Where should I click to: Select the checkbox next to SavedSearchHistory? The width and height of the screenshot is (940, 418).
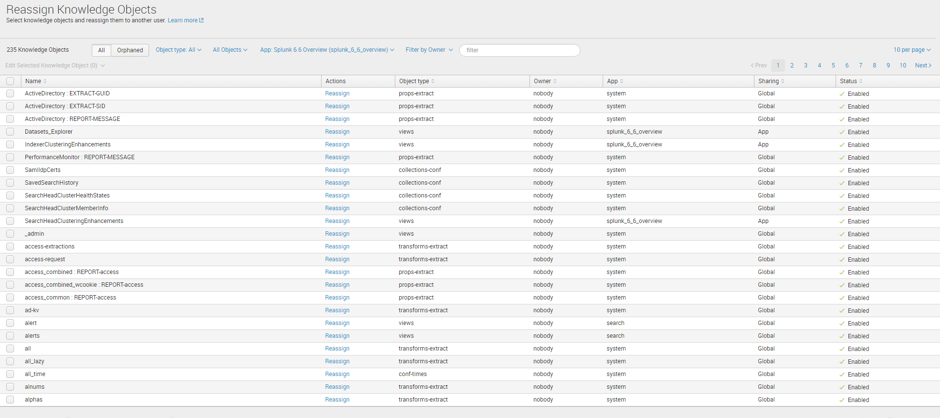[10, 183]
